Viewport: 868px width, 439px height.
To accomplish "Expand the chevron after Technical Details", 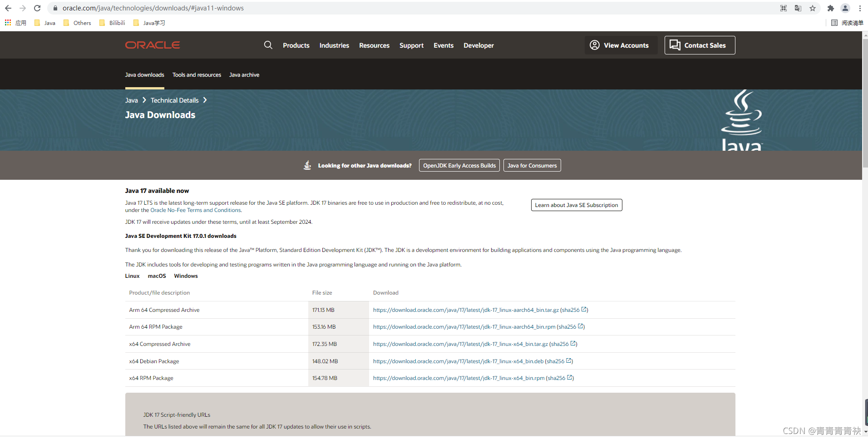I will [x=205, y=100].
